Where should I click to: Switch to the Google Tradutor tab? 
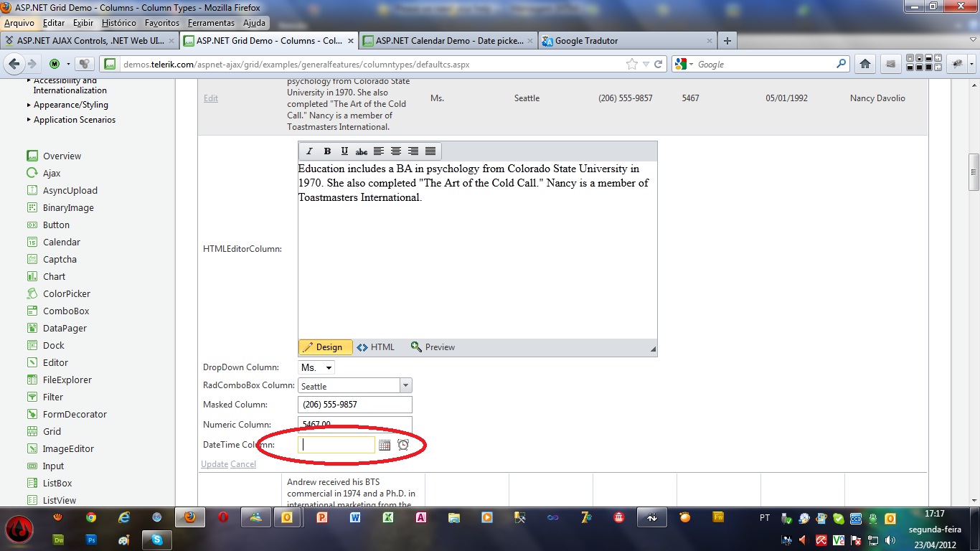pos(627,41)
